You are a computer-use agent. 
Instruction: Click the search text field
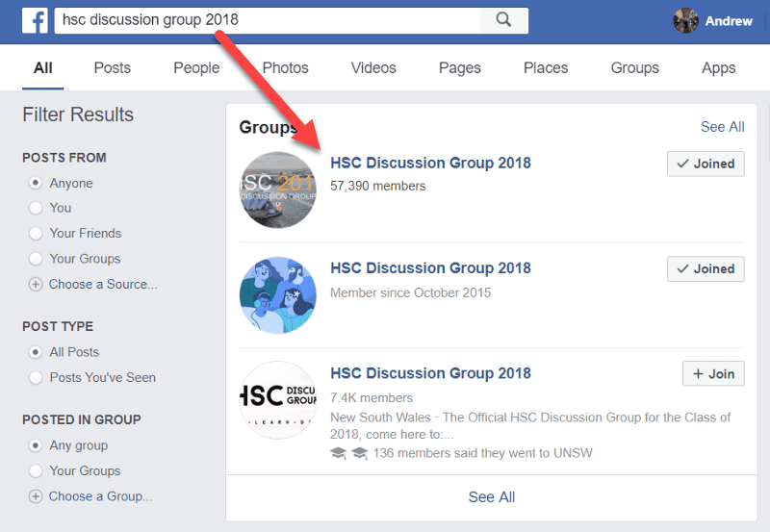269,20
